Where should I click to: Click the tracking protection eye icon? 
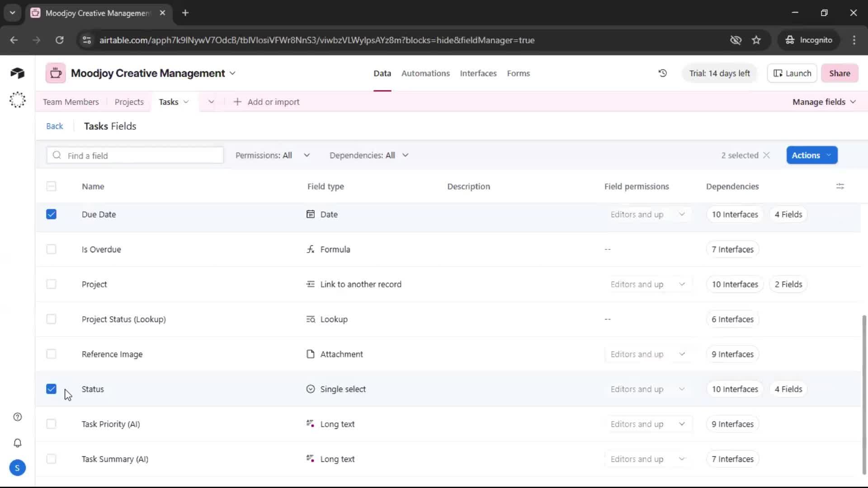736,40
